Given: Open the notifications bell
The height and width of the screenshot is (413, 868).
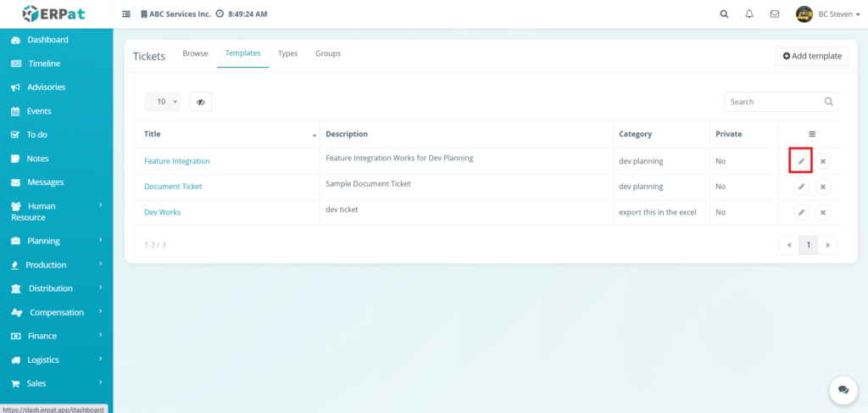Looking at the screenshot, I should 748,14.
